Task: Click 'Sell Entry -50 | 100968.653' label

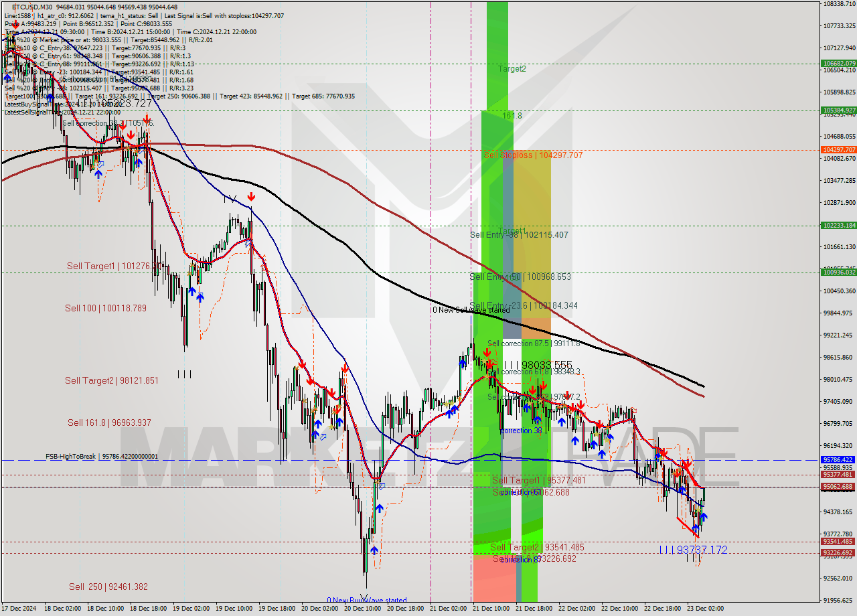Action: point(520,277)
